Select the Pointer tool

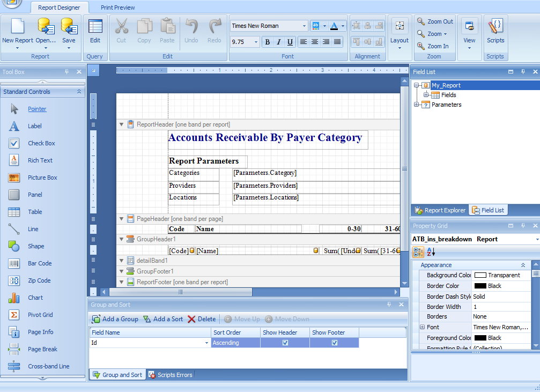click(x=37, y=109)
